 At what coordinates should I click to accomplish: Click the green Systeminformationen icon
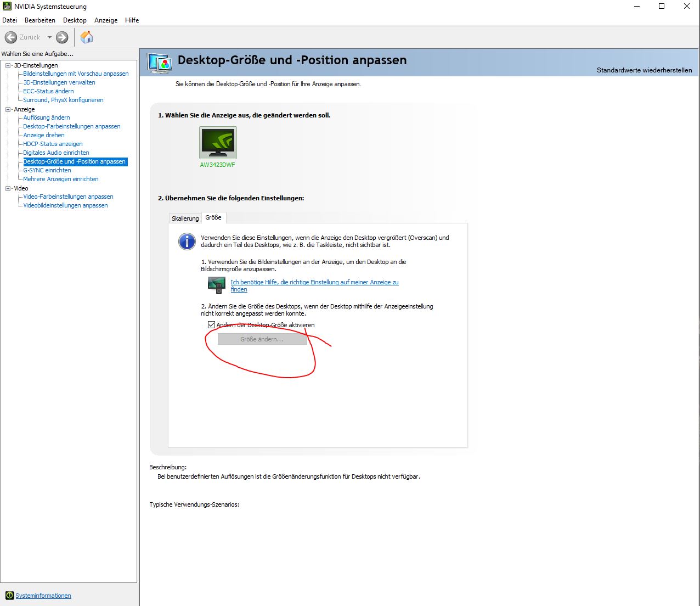coord(9,596)
